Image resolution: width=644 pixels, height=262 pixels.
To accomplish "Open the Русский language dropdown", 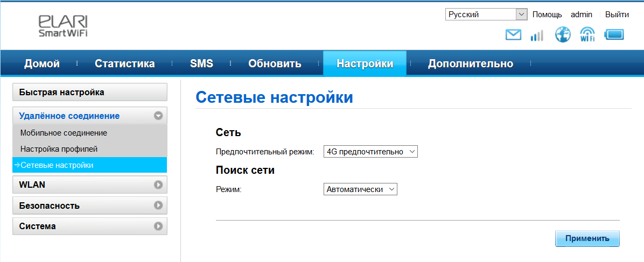I will 486,15.
